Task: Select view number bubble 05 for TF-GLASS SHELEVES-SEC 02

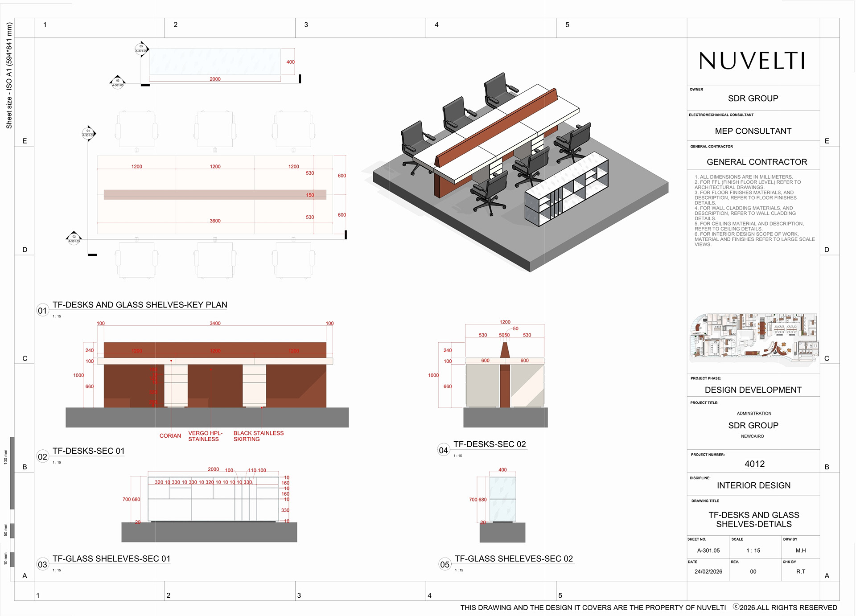Action: pyautogui.click(x=445, y=564)
